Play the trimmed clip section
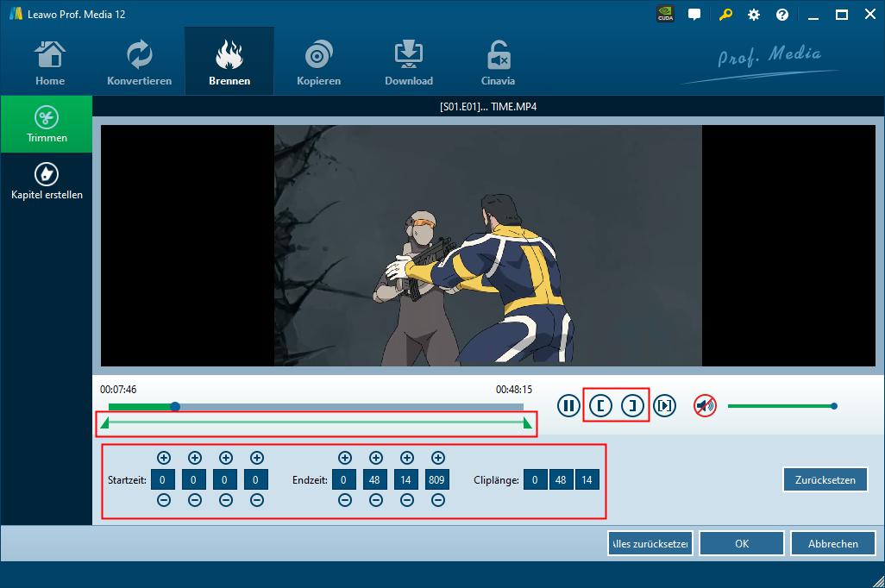The height and width of the screenshot is (588, 885). click(664, 405)
